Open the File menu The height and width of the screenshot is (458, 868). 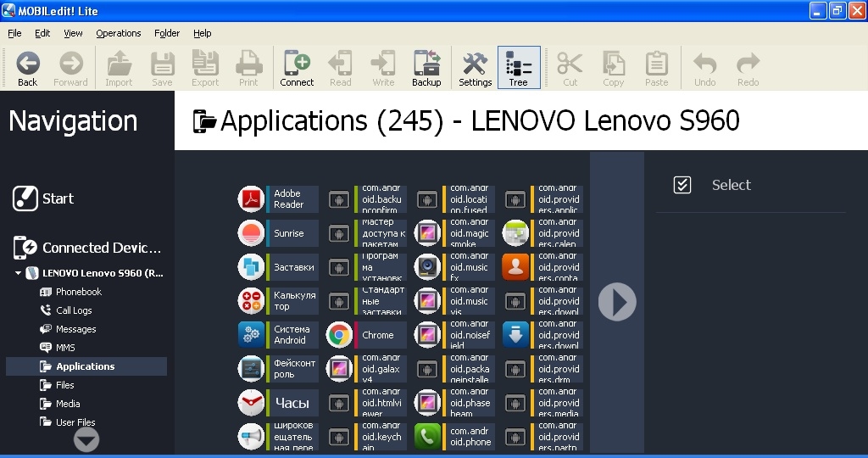click(x=14, y=33)
